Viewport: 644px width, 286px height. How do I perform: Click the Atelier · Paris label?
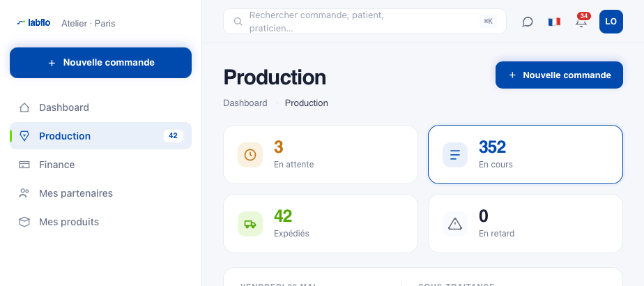coord(89,24)
